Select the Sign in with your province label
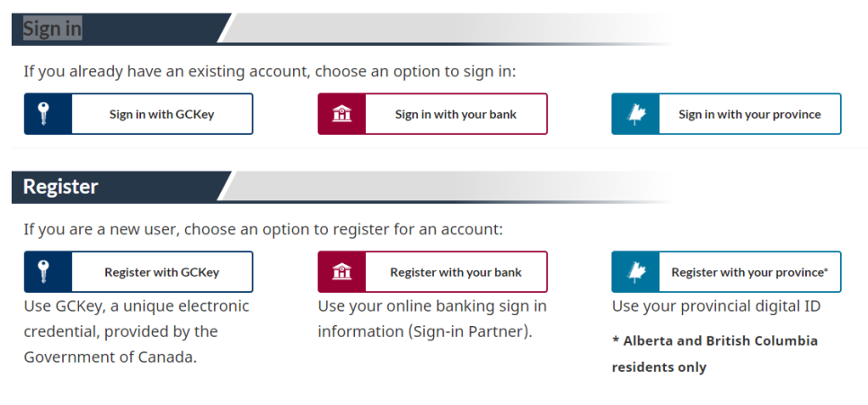This screenshot has width=868, height=405. (749, 114)
